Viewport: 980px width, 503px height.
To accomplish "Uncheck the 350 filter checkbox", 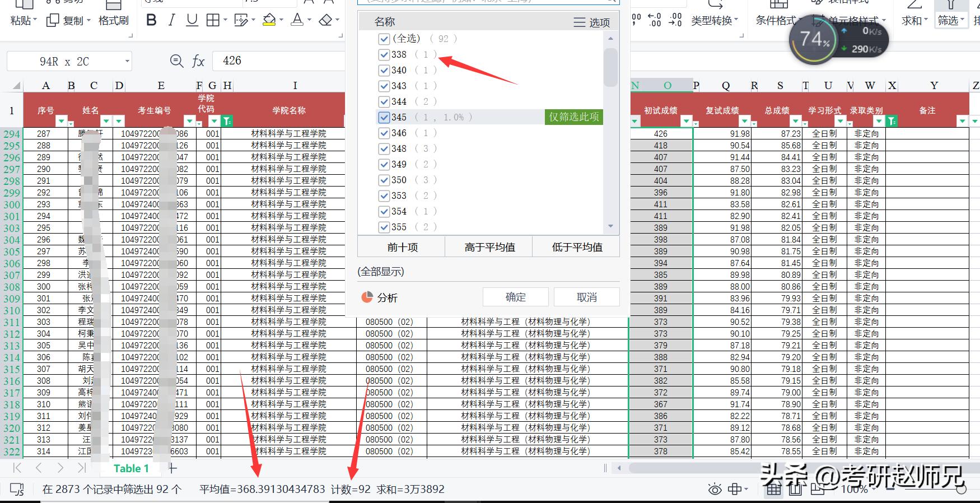I will (x=384, y=180).
